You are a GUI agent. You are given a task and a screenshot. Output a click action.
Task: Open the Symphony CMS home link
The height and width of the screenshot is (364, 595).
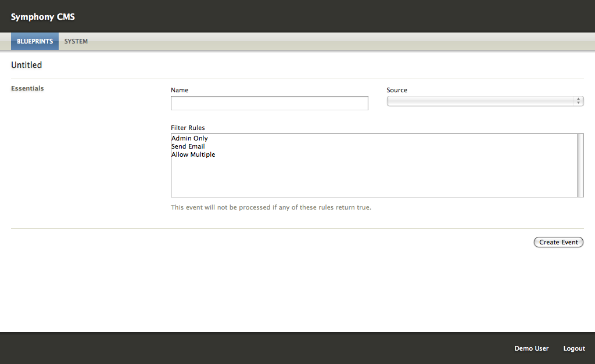coord(42,17)
